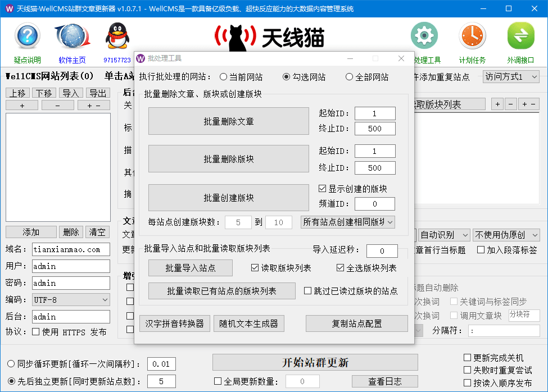Toggle 全局更新数量 checkbox
Screen dimensions: 548x392
(218, 381)
